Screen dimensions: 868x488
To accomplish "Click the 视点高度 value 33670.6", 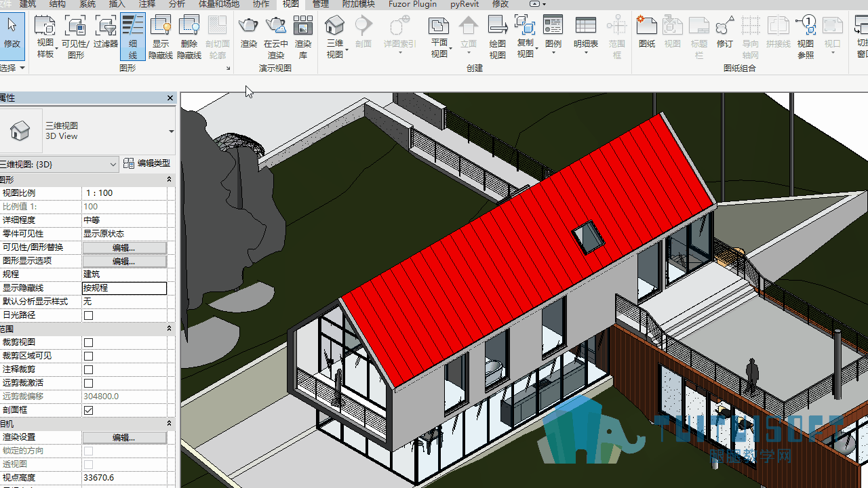I will click(125, 478).
